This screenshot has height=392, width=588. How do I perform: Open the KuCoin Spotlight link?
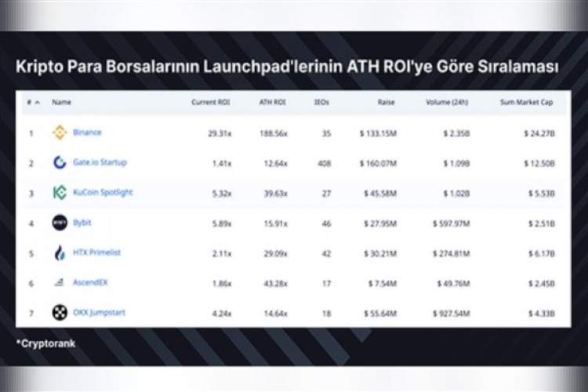coord(103,192)
